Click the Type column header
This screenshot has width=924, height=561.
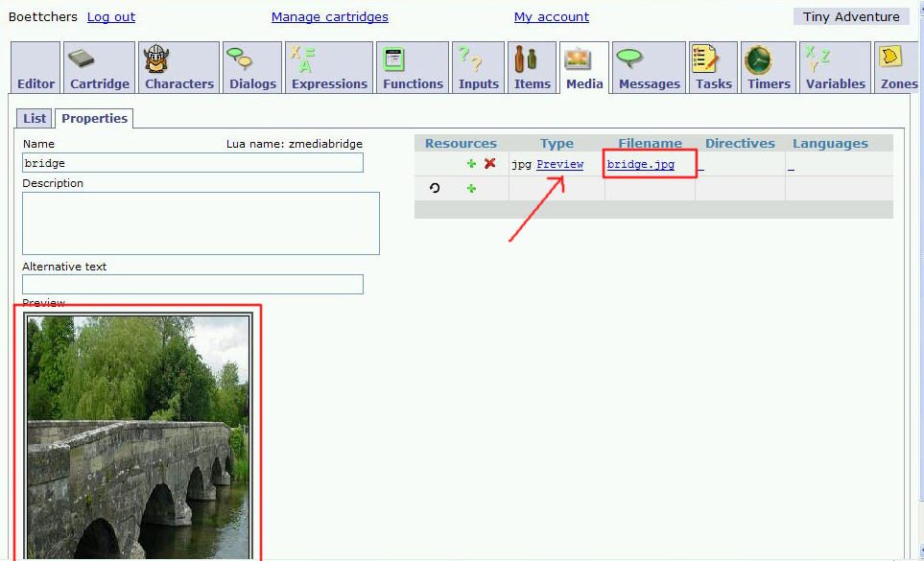(557, 144)
